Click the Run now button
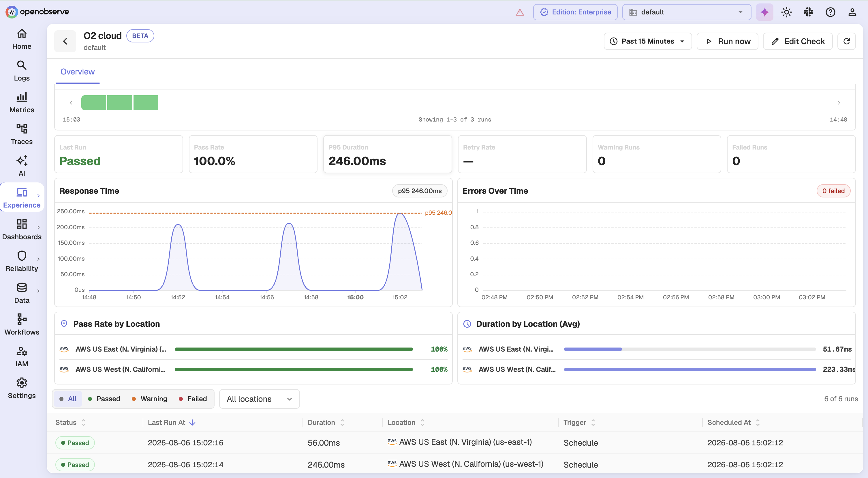This screenshot has height=478, width=868. [x=728, y=41]
